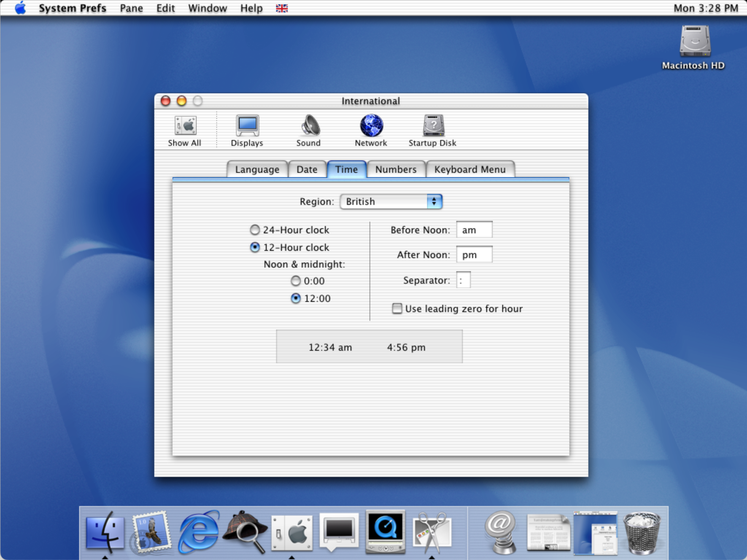The image size is (747, 560).
Task: Open the scissors Grab icon in dock
Action: pos(432,532)
